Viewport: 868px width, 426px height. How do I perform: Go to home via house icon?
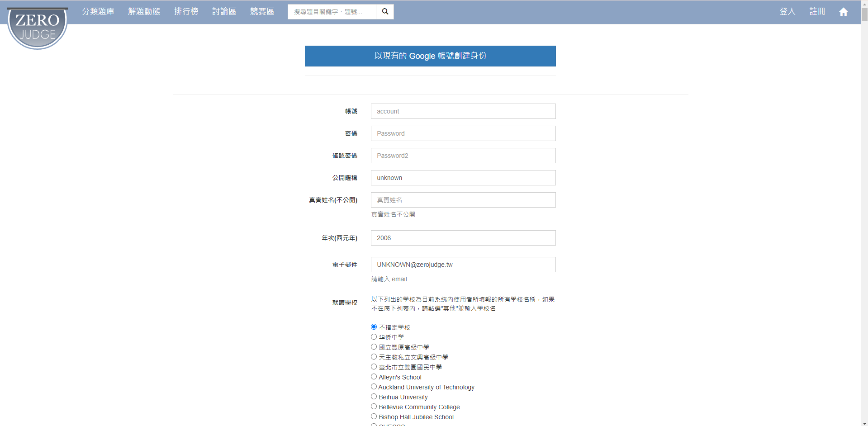tap(843, 12)
